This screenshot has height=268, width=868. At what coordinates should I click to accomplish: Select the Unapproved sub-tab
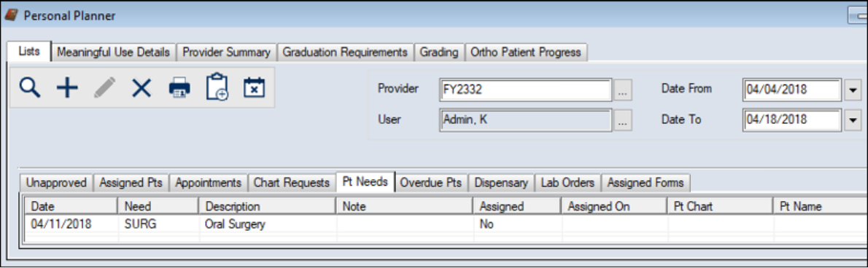[x=56, y=183]
